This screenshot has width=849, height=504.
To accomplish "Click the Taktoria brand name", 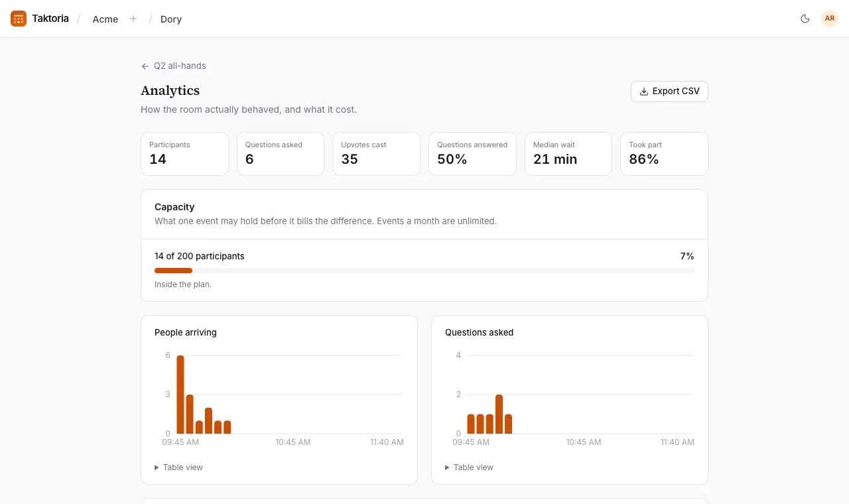I will coord(50,19).
